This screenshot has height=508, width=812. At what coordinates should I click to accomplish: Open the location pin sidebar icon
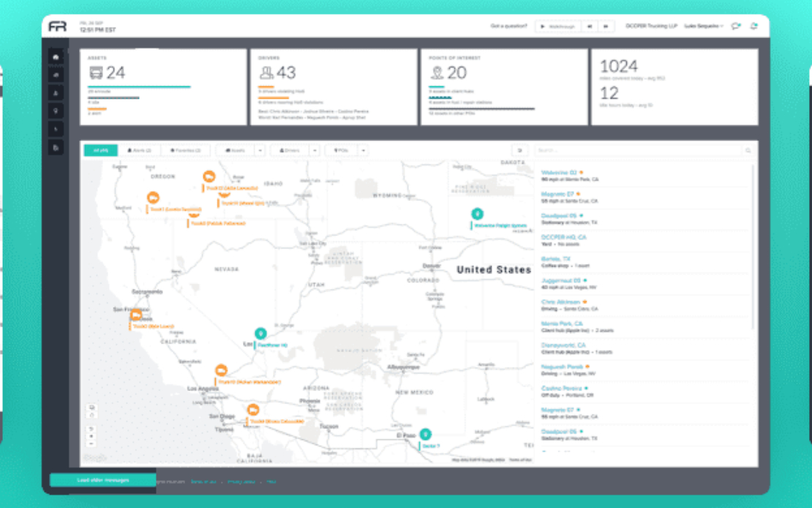(56, 111)
